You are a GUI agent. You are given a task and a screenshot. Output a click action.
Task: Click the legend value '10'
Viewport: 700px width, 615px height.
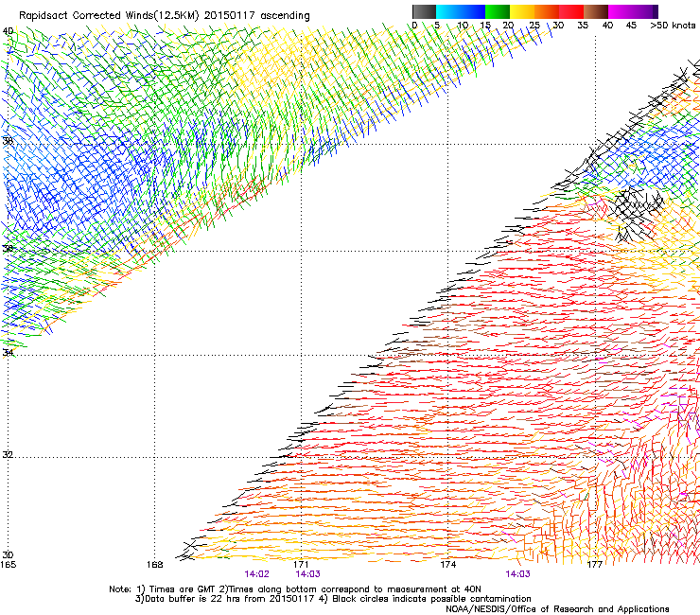coord(463,26)
